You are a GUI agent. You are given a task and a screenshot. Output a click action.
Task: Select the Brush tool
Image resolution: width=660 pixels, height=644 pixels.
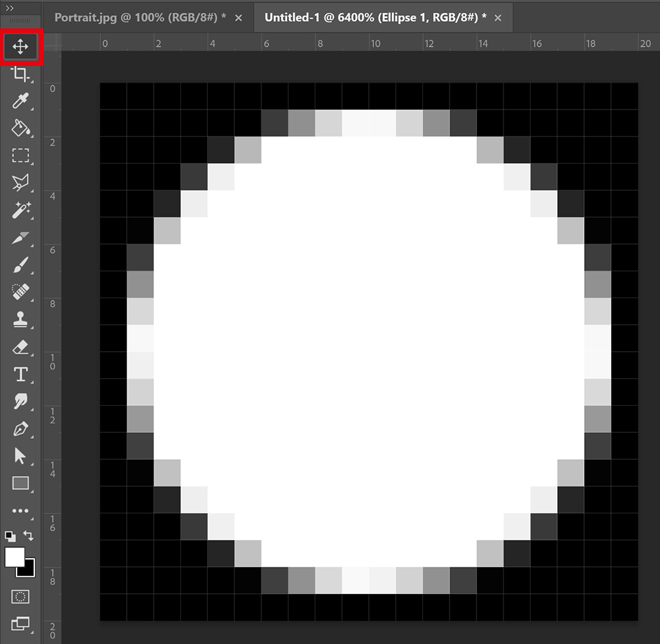pos(20,265)
